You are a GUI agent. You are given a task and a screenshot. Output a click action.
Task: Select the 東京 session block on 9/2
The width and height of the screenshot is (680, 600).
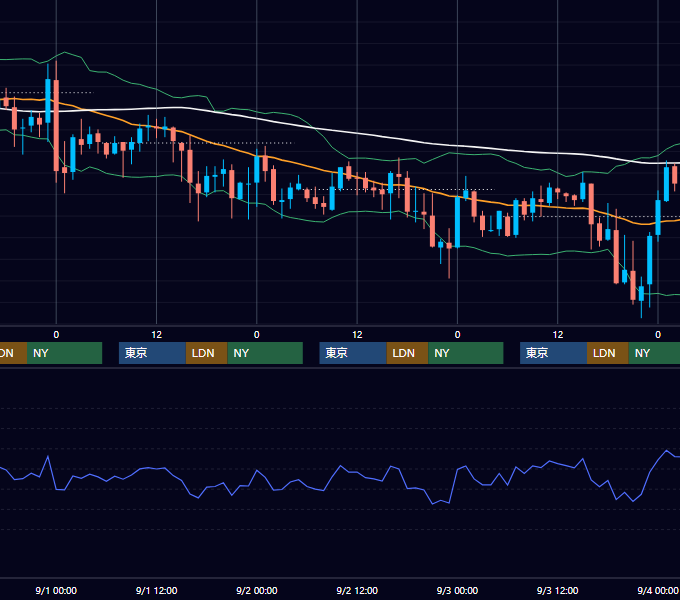click(353, 353)
